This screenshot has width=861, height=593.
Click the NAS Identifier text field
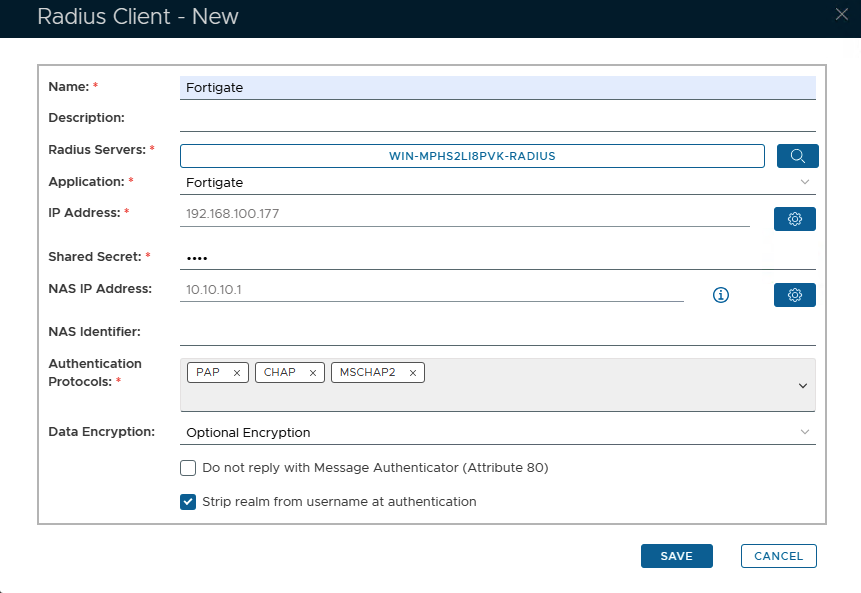497,332
